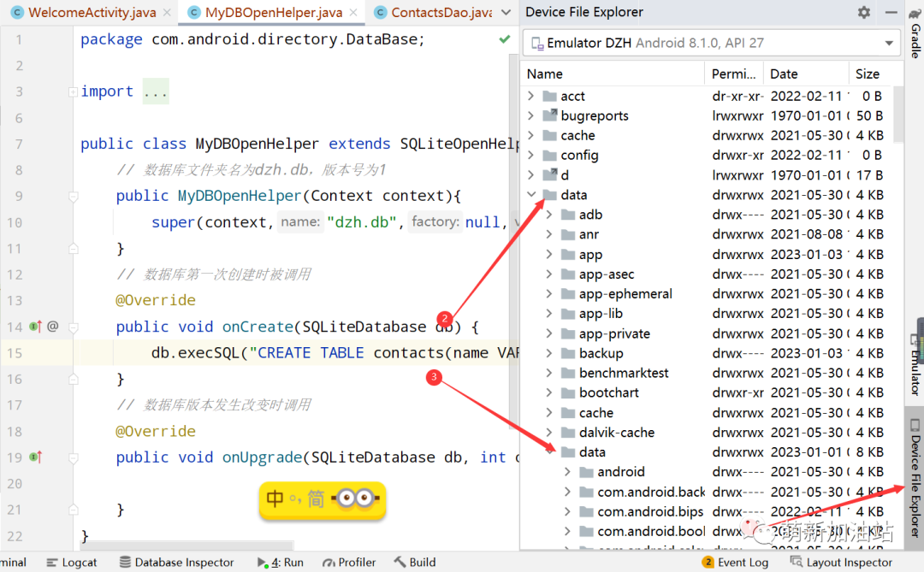924x572 pixels.
Task: Toggle the Device File Explorer side tab
Action: [915, 477]
